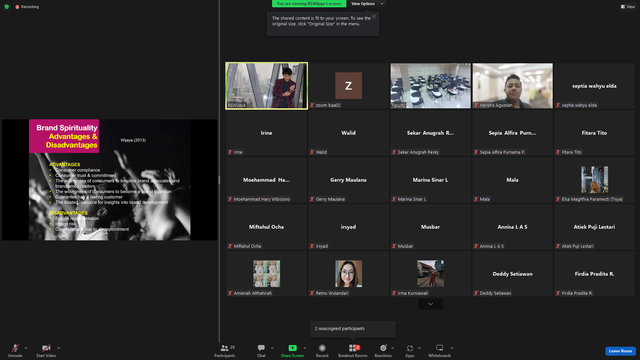Viewport: 640px width, 360px height.
Task: Open Whiteboards
Action: tap(440, 350)
